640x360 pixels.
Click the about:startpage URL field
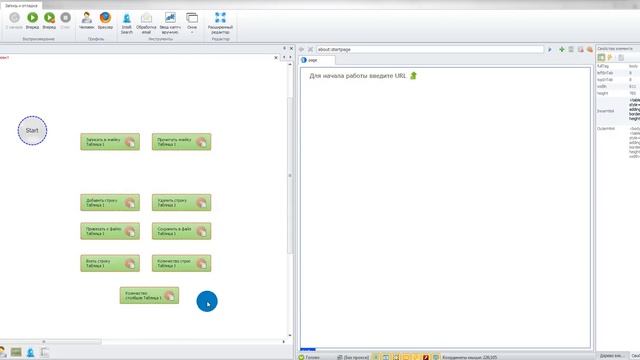(430, 49)
